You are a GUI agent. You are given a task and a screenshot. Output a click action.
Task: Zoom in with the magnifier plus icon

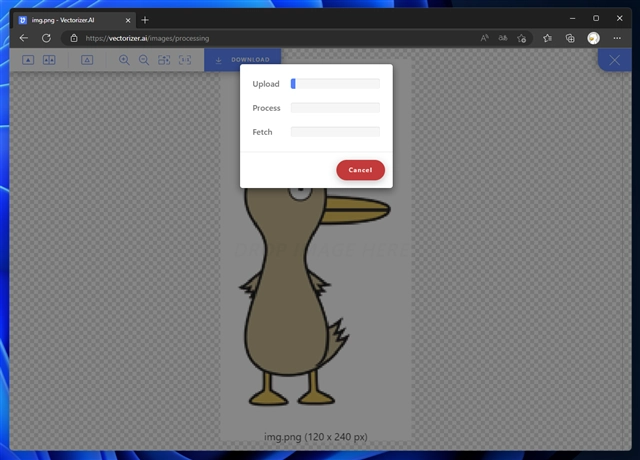(x=124, y=60)
